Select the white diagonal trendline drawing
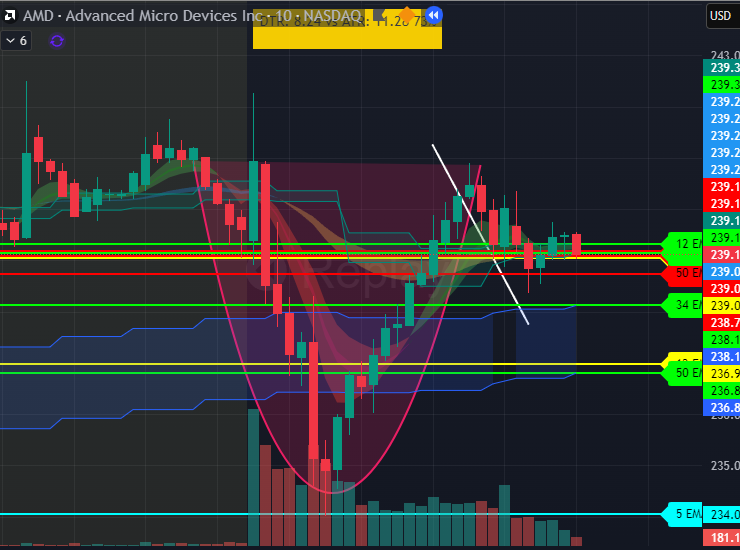The image size is (740, 550). point(480,234)
